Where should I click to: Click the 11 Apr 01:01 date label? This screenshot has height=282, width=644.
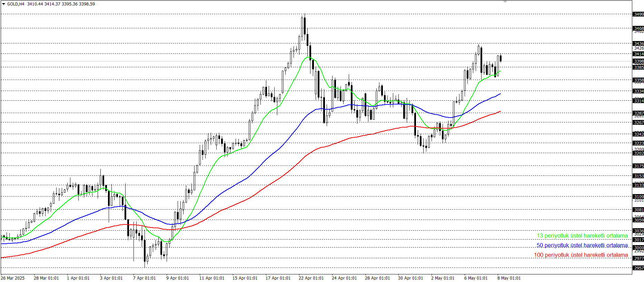pyautogui.click(x=212, y=278)
